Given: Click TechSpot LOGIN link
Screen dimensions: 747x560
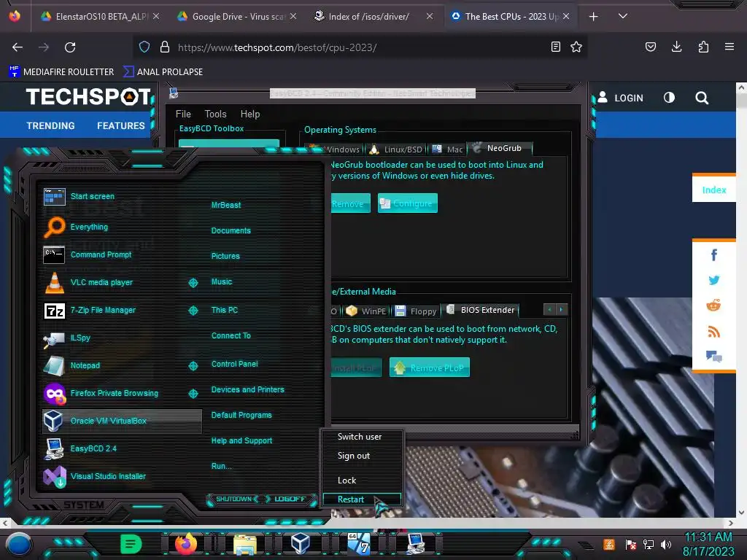Looking at the screenshot, I should 620,98.
